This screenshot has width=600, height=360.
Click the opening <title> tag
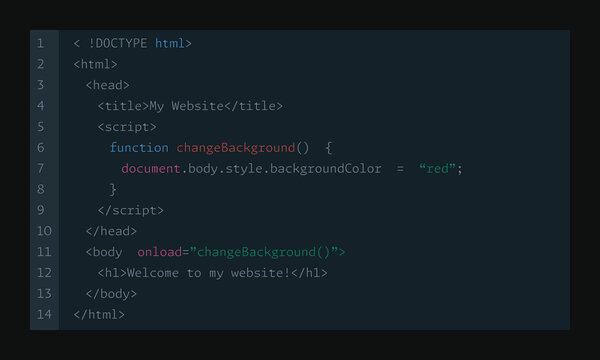point(123,106)
